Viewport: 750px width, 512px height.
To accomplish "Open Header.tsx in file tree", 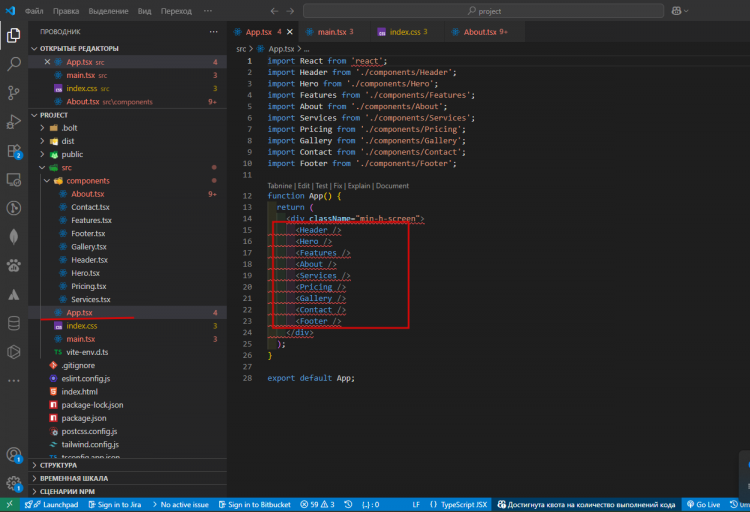I will pos(89,260).
